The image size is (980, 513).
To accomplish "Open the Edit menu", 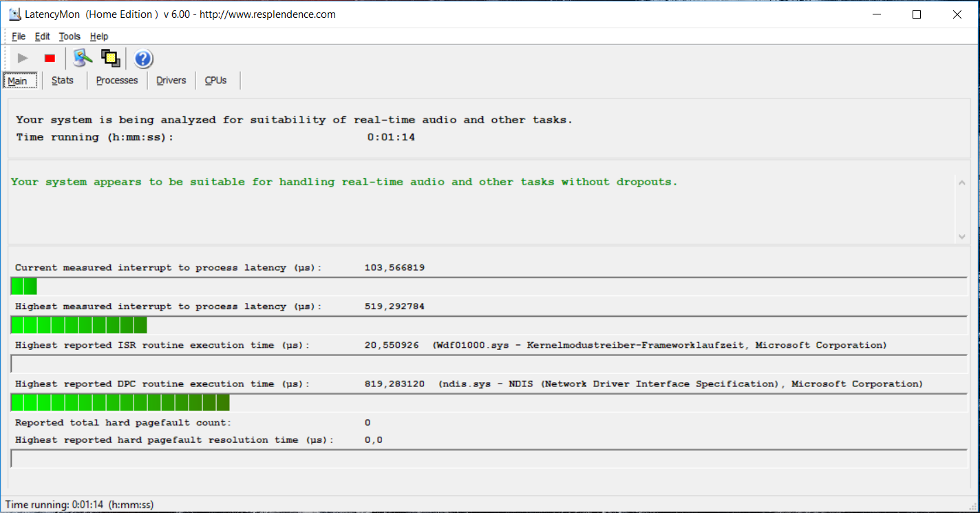I will click(x=42, y=36).
